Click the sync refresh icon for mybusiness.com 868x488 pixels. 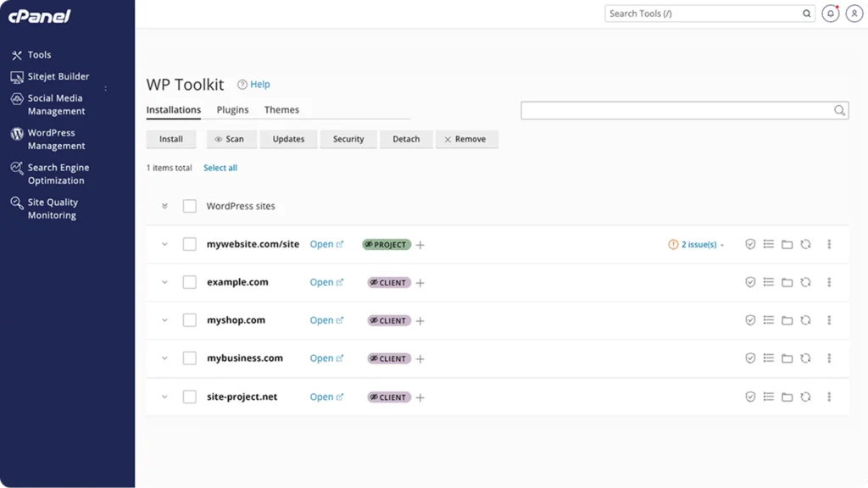pos(805,358)
